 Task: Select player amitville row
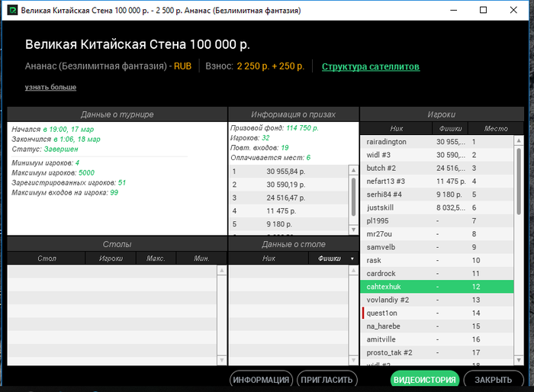436,339
